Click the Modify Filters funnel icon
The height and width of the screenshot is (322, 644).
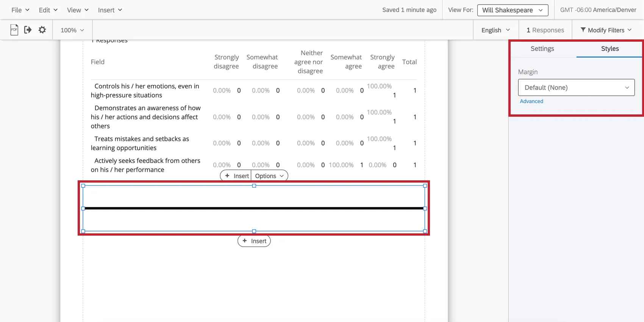(583, 30)
